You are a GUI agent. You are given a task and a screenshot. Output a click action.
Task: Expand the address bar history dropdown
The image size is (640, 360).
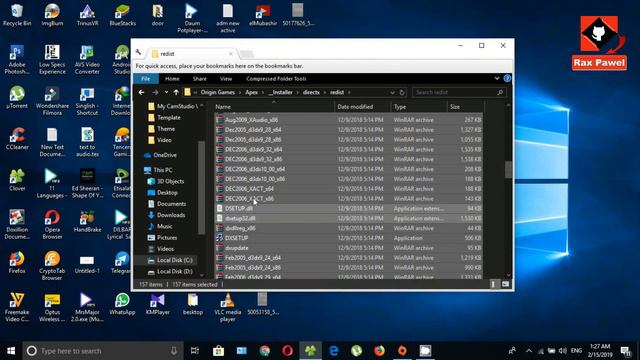click(x=392, y=93)
